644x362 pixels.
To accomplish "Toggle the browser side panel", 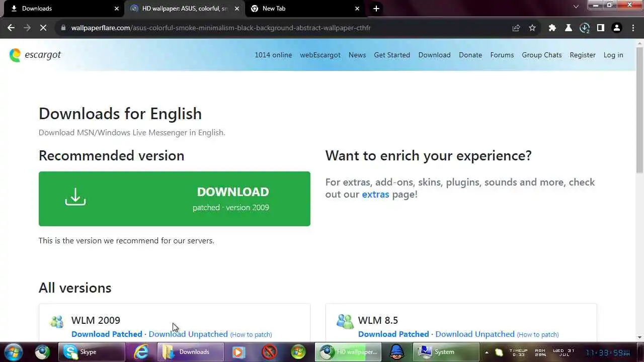I will 601,28.
